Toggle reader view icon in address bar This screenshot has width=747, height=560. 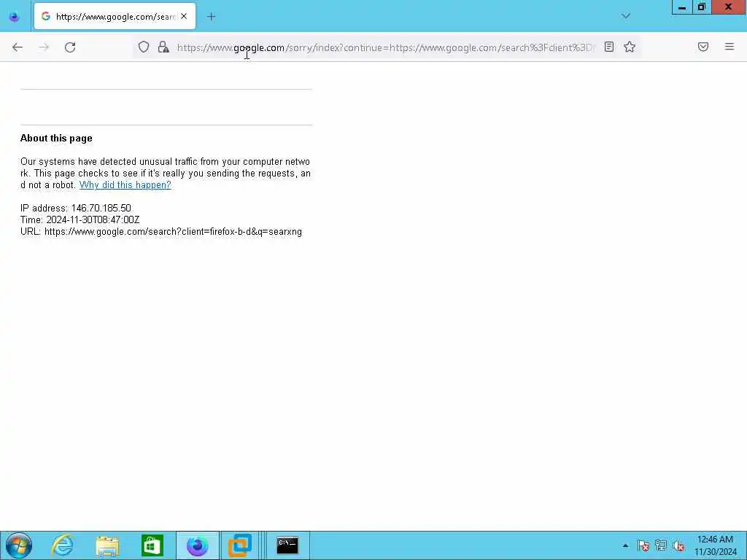[x=609, y=47]
